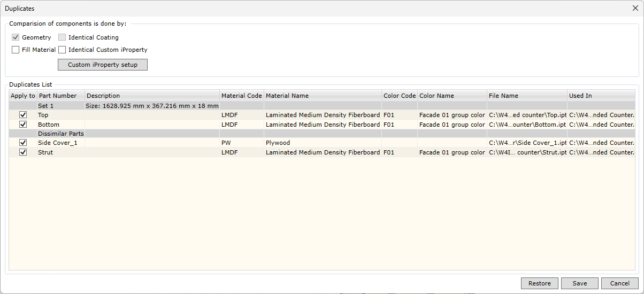The width and height of the screenshot is (644, 294).
Task: Click the Strut.ipt file name cell
Action: 527,152
